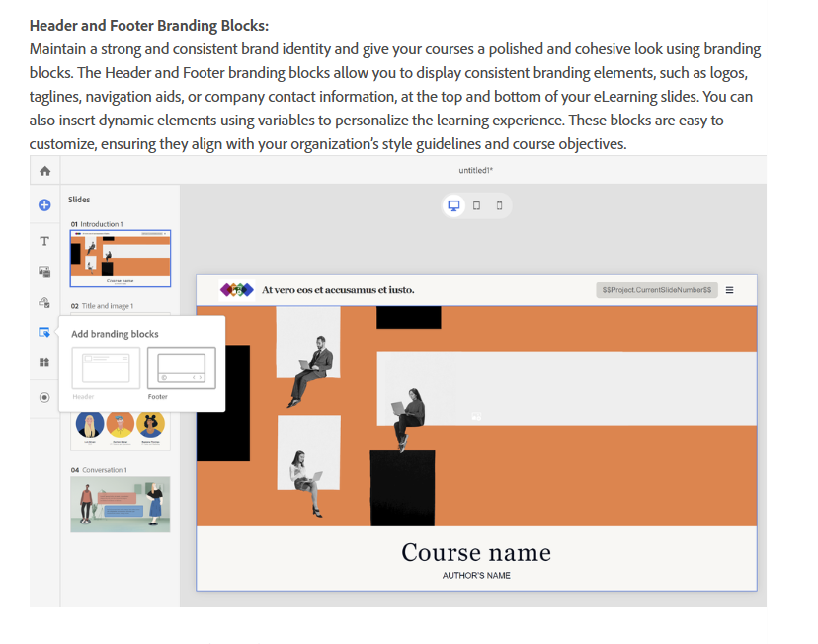Open the untitled1 project title area

(476, 169)
